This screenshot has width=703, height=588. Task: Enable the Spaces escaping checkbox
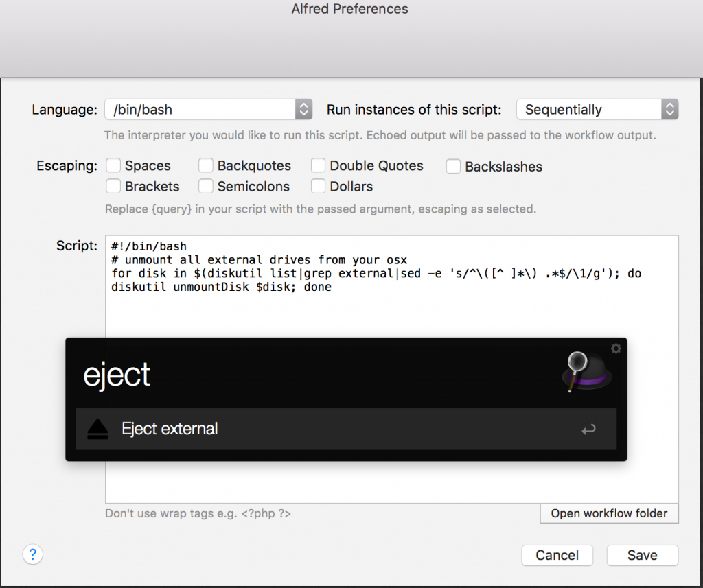click(114, 165)
